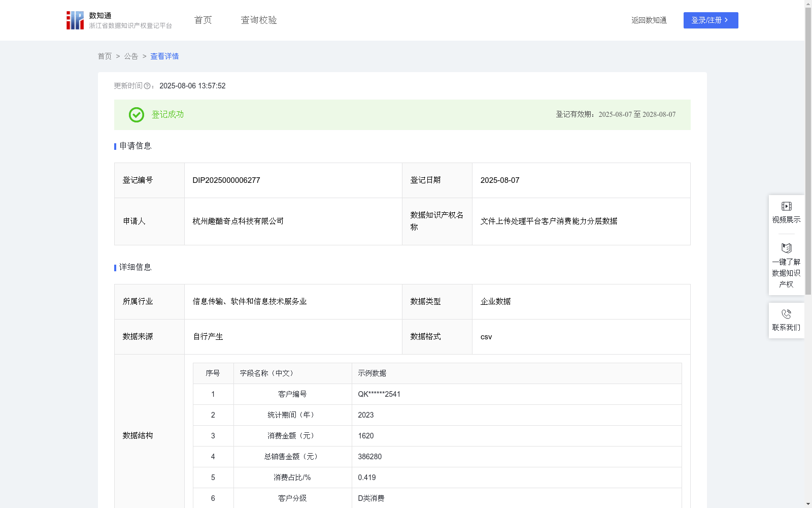Viewport: 812px width, 508px height.
Task: Open the 查询校验 navigation menu item
Action: (259, 20)
